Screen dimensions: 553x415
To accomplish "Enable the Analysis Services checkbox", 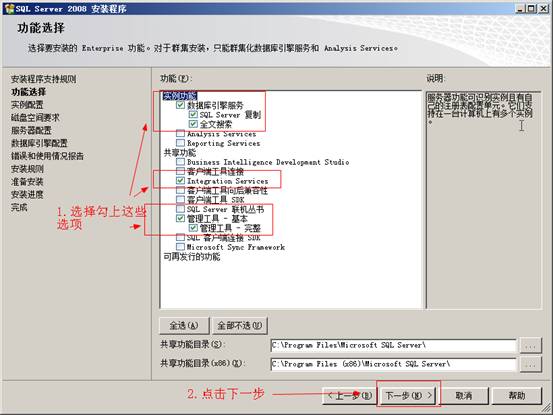I will pos(180,134).
